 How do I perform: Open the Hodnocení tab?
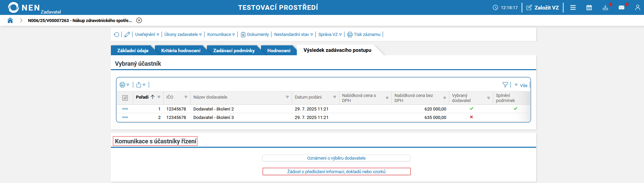click(x=279, y=50)
